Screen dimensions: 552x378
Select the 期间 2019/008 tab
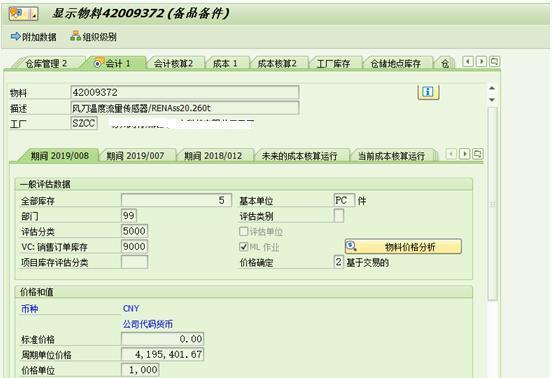[x=59, y=156]
